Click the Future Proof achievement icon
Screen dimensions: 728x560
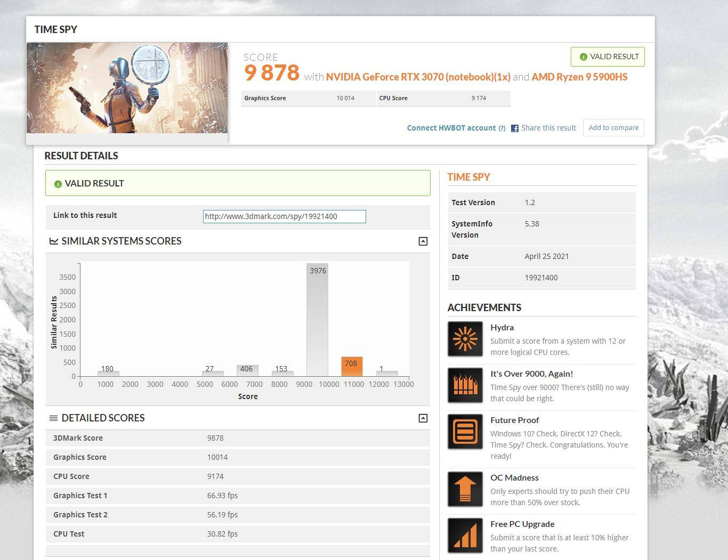pyautogui.click(x=465, y=432)
